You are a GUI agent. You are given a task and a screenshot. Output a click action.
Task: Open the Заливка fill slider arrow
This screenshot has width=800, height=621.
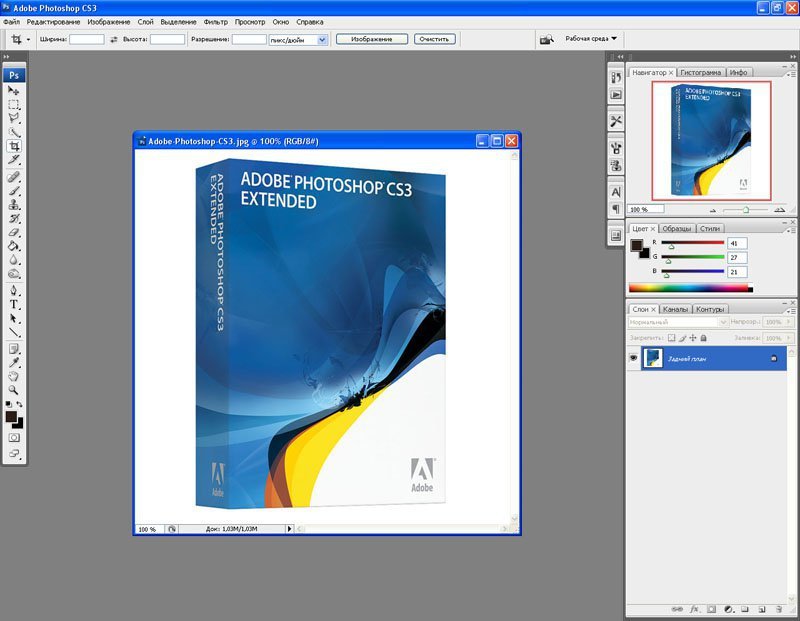tap(789, 338)
